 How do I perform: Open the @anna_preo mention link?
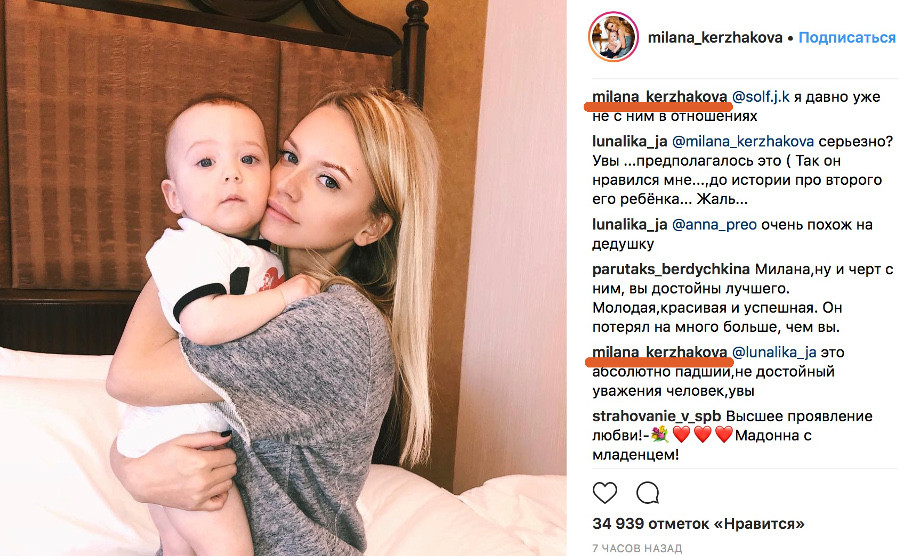pos(714,225)
